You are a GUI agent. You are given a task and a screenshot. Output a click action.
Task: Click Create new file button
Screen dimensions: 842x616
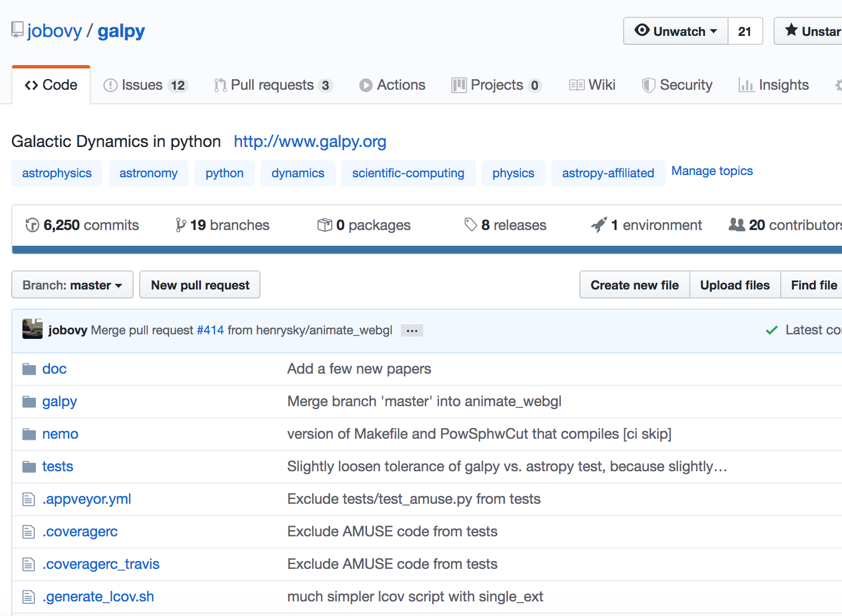(634, 285)
